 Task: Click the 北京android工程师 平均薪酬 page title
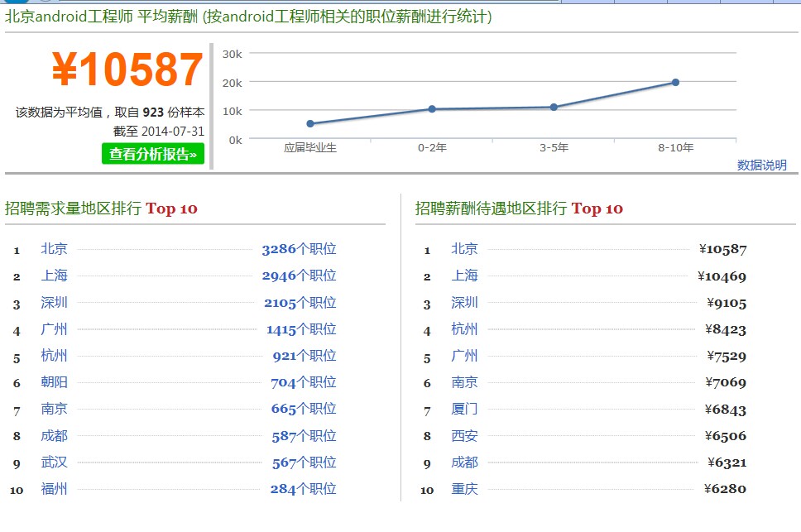pyautogui.click(x=101, y=17)
